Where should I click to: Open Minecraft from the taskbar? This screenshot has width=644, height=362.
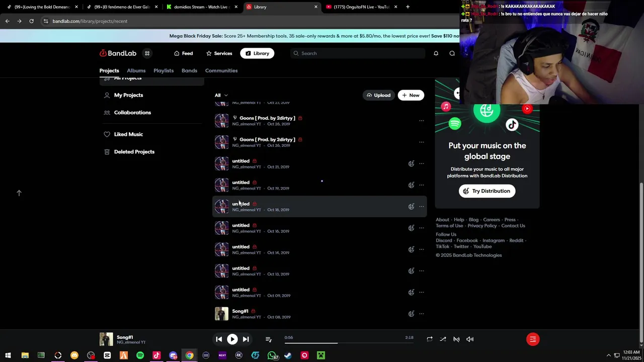coord(320,355)
